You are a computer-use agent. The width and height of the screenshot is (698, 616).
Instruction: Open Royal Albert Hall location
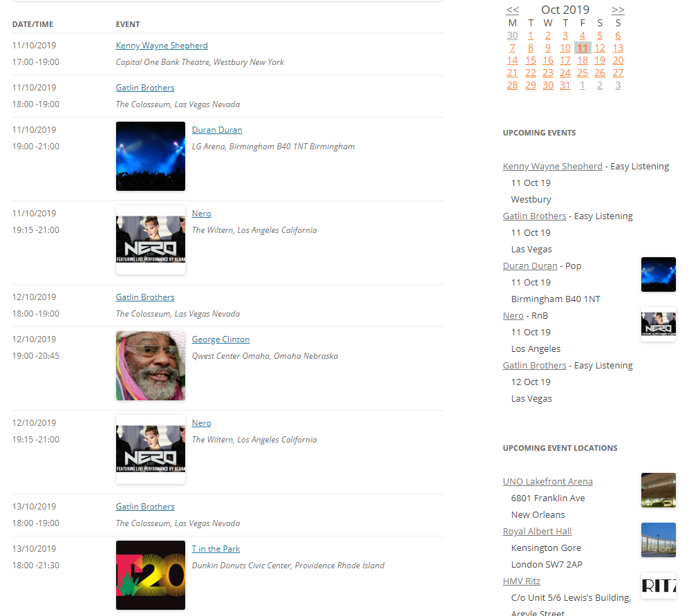coord(537,532)
